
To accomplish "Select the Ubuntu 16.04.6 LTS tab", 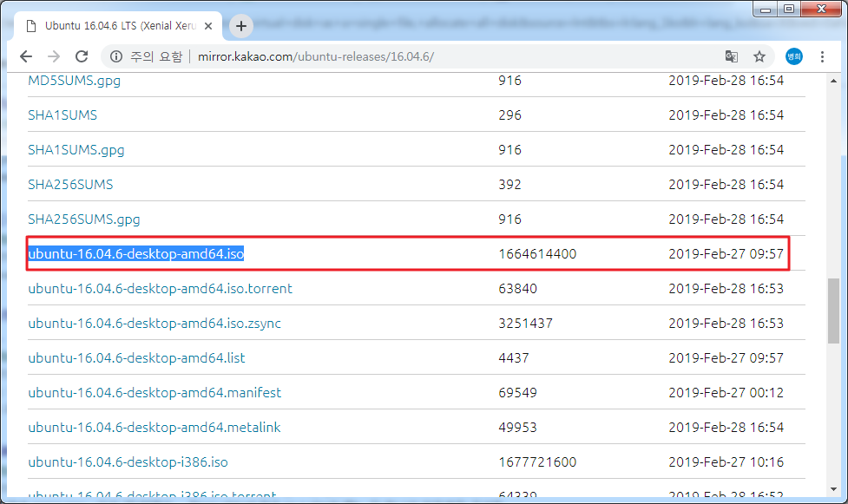I will (118, 26).
